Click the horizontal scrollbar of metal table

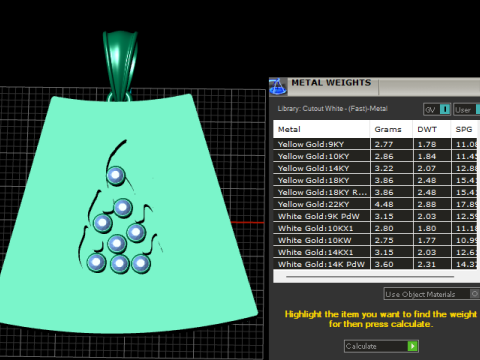(x=370, y=276)
